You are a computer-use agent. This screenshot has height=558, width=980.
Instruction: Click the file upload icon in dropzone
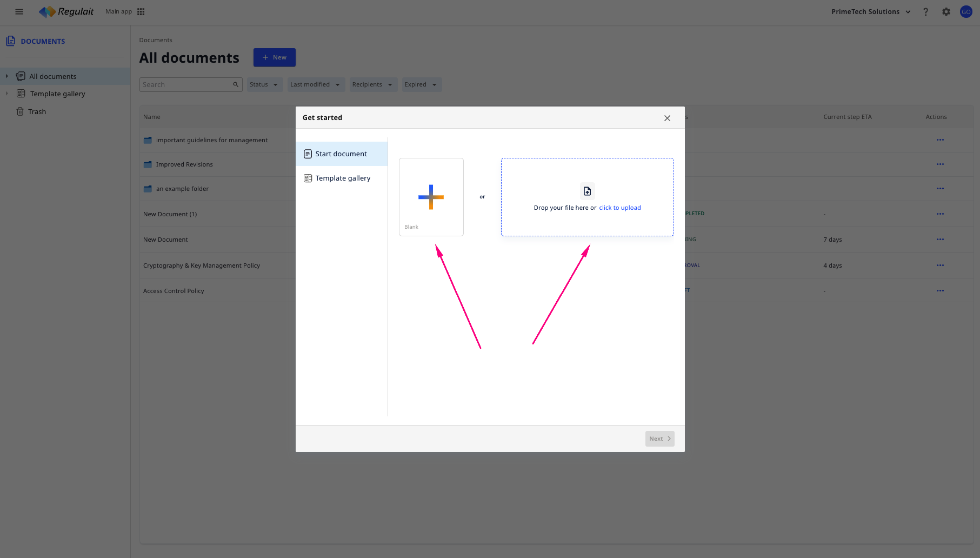pyautogui.click(x=587, y=191)
